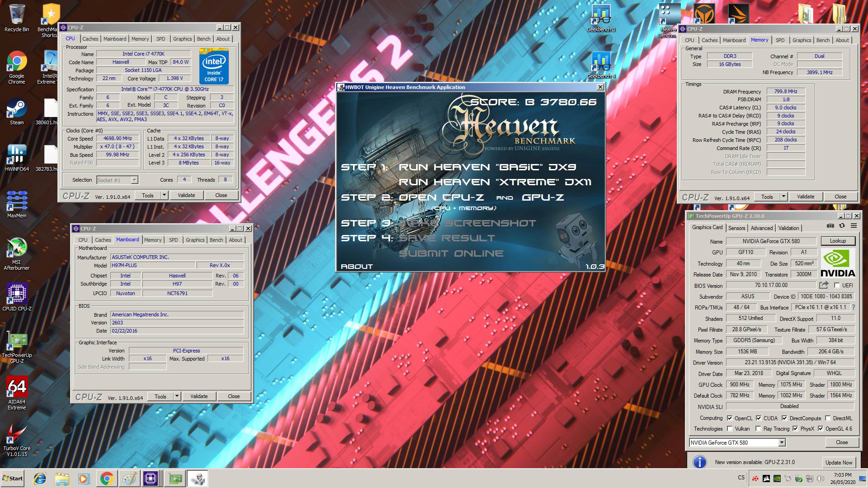Viewport: 868px width, 488px height.
Task: Open the Advanced tab in GPU-Z
Action: [x=762, y=228]
